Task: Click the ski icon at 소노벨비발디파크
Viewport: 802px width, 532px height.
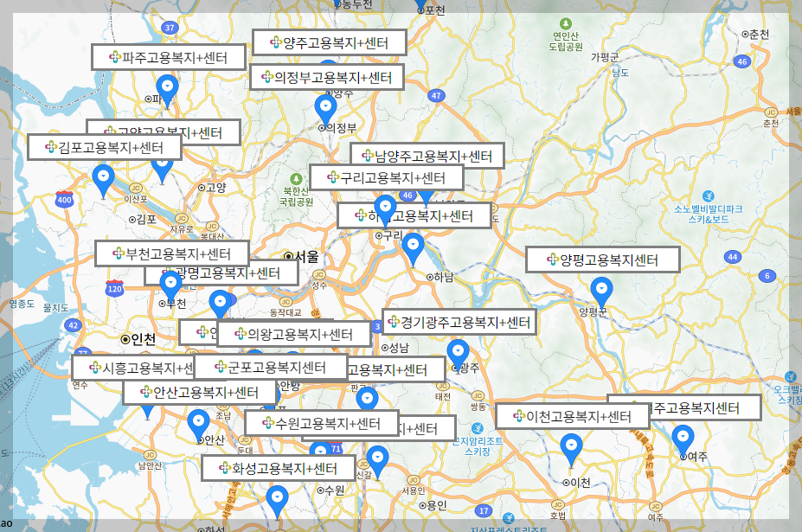Action: click(708, 195)
